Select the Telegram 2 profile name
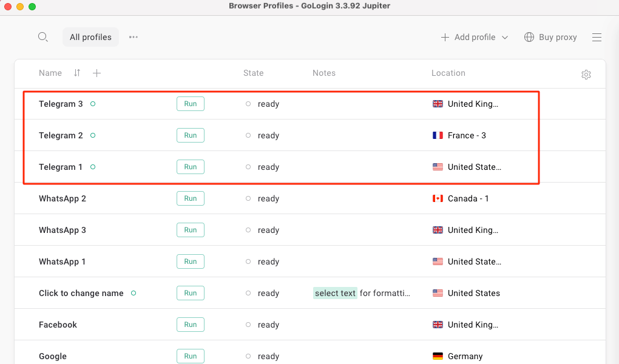The height and width of the screenshot is (364, 619). point(61,135)
